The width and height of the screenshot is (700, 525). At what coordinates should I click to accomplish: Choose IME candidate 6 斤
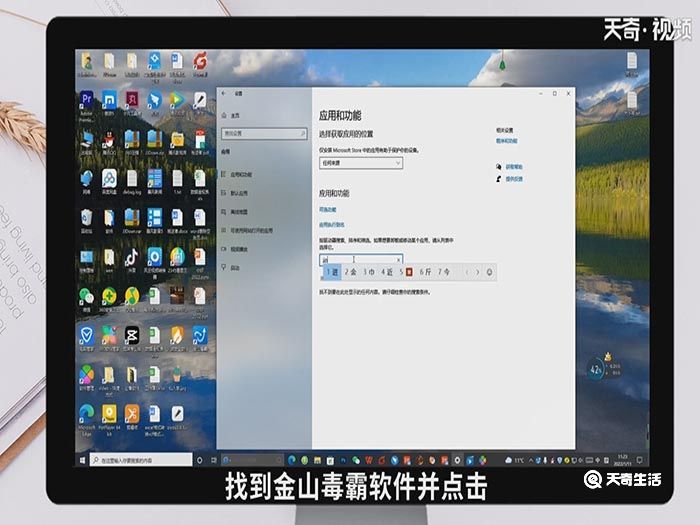click(425, 271)
